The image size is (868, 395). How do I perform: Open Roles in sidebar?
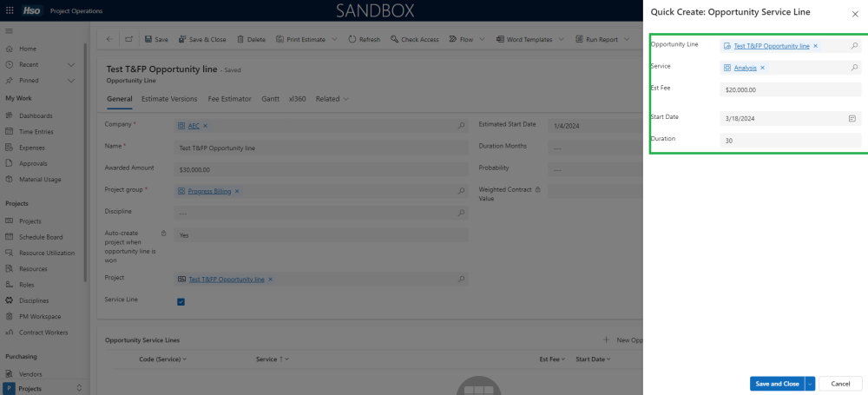[27, 285]
